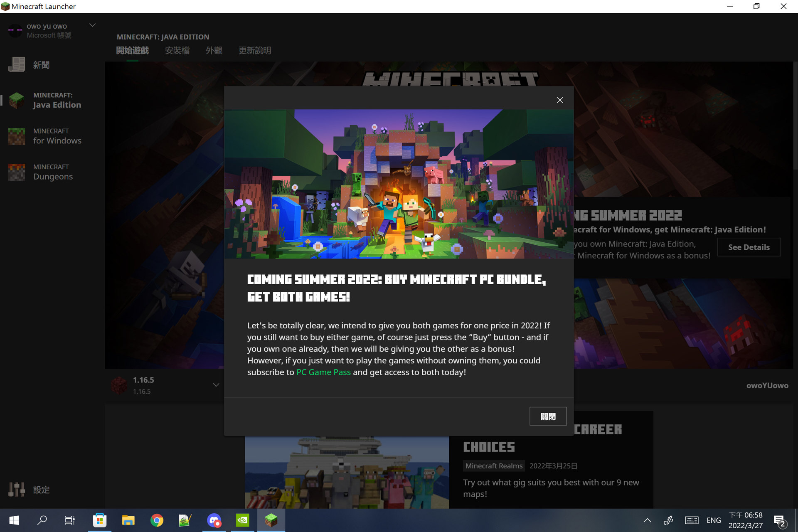Click the 關閉 button in dialog
The height and width of the screenshot is (532, 798).
point(548,416)
